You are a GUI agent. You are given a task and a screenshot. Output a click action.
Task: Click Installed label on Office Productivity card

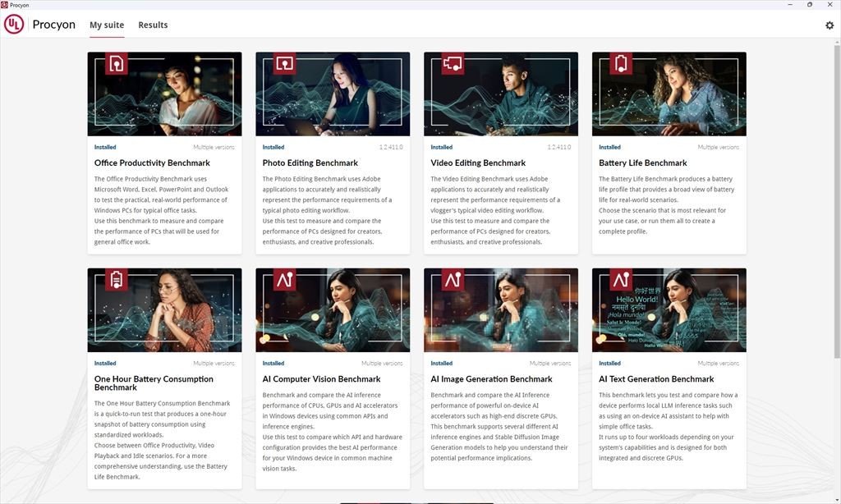click(105, 147)
